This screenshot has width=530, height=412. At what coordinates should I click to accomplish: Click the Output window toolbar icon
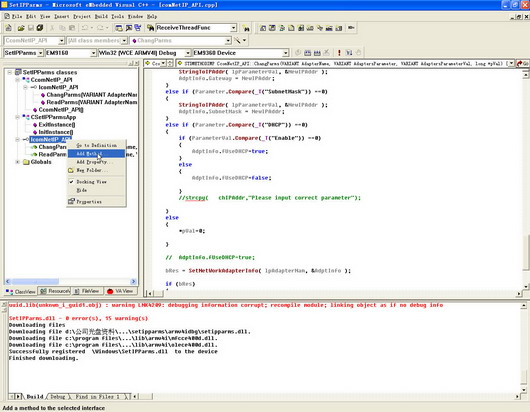point(129,28)
